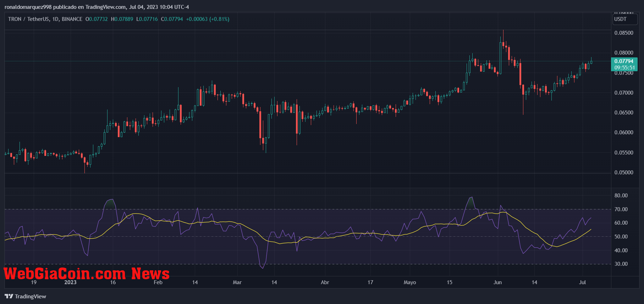Click the price change +0.00063 (+0.81%)
The height and width of the screenshot is (304, 644).
[208, 19]
